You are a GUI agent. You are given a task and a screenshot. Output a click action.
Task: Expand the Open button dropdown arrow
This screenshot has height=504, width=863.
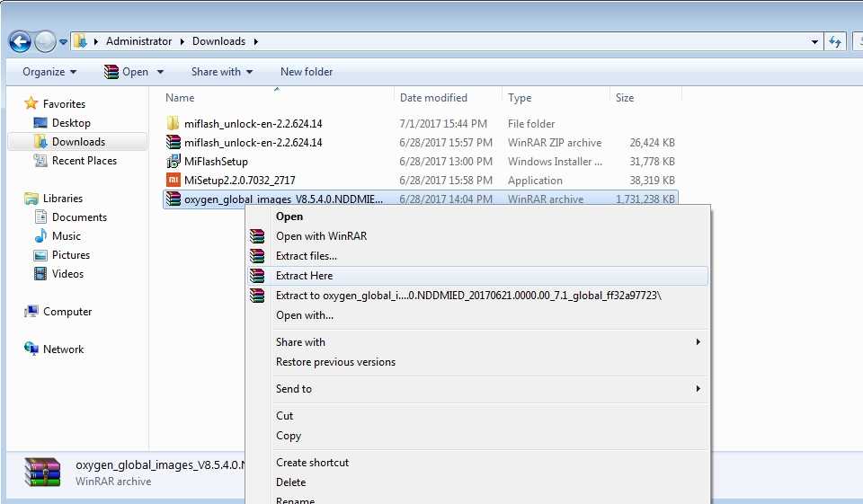pos(160,72)
